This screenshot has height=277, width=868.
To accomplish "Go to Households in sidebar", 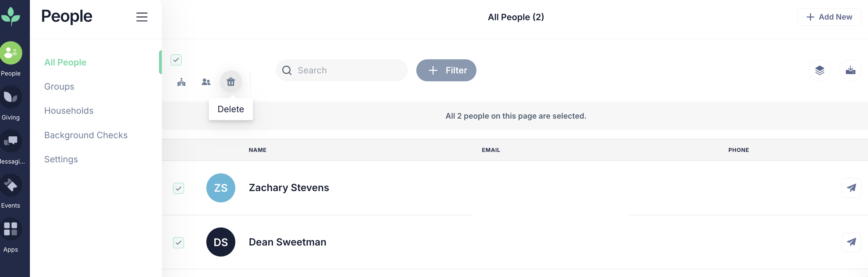I will click(69, 111).
